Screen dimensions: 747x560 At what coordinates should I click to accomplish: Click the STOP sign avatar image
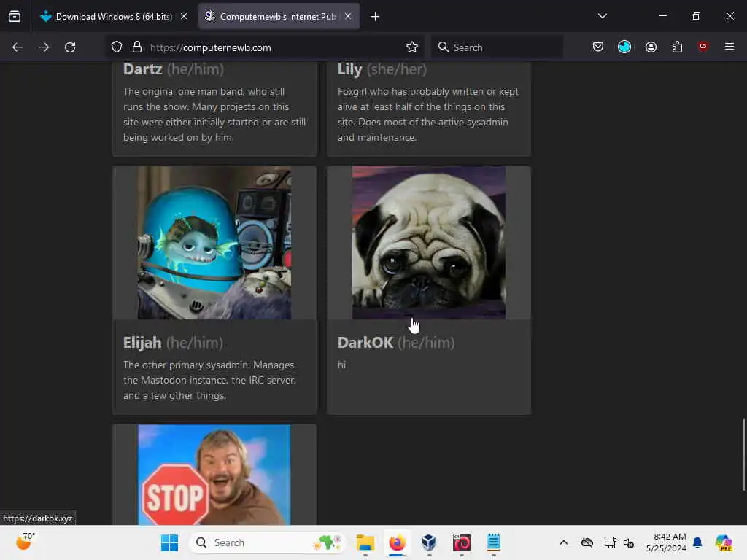(214, 475)
